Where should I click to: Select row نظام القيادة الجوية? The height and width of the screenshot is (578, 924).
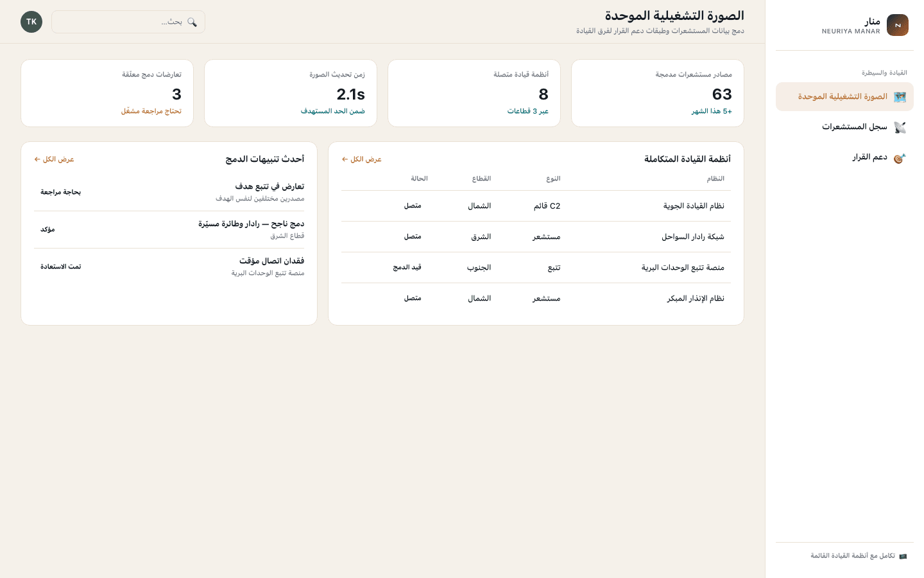click(x=536, y=206)
